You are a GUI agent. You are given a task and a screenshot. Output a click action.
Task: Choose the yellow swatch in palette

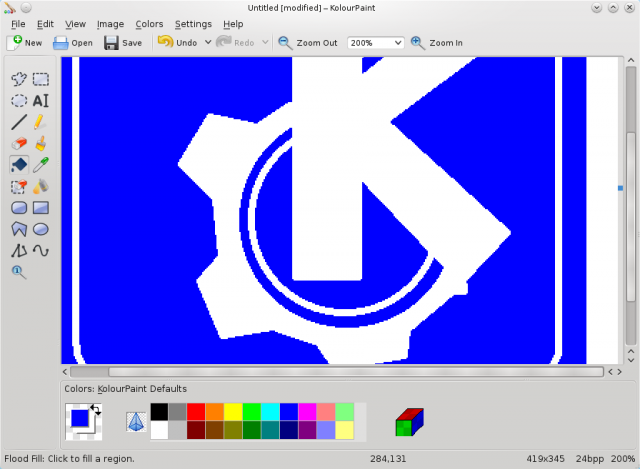(x=232, y=411)
